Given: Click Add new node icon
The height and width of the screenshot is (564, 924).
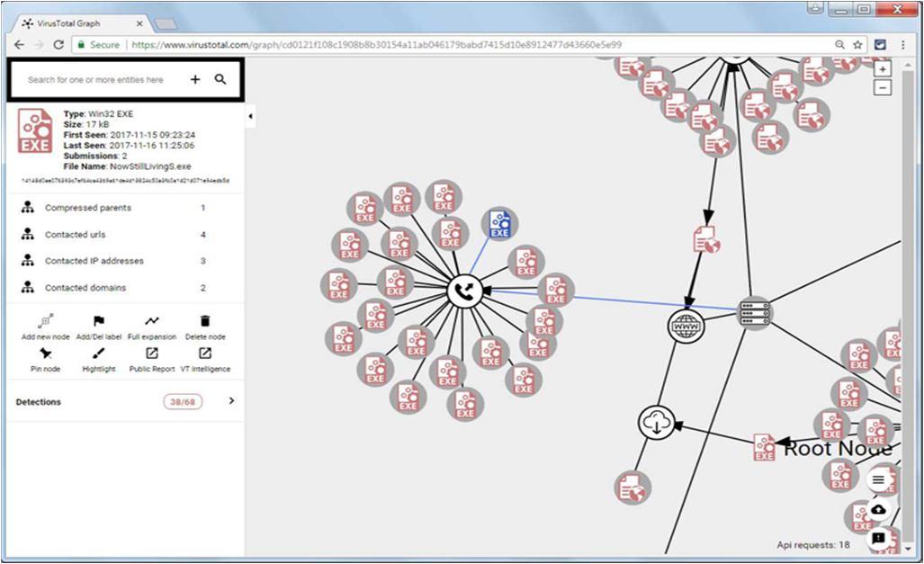Looking at the screenshot, I should 45,321.
